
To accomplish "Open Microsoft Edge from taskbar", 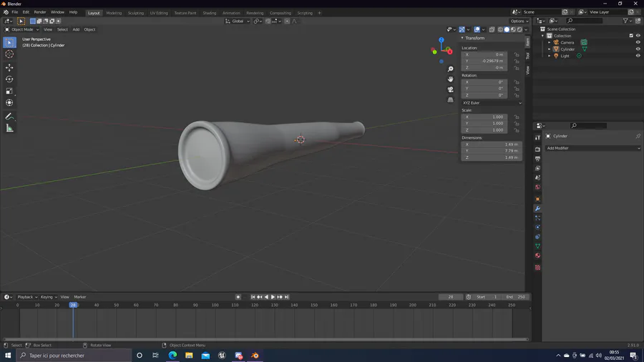I will 172,356.
